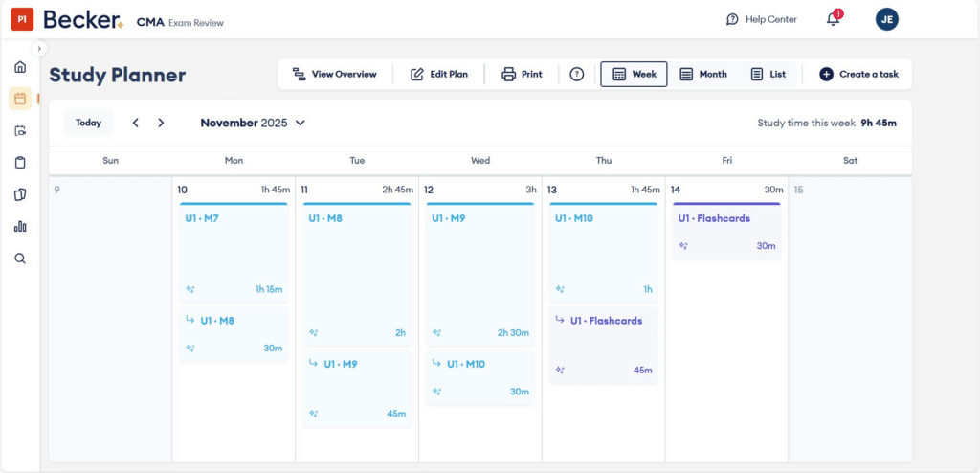Click View Overview button
Viewport: 980px width, 473px height.
tap(334, 74)
